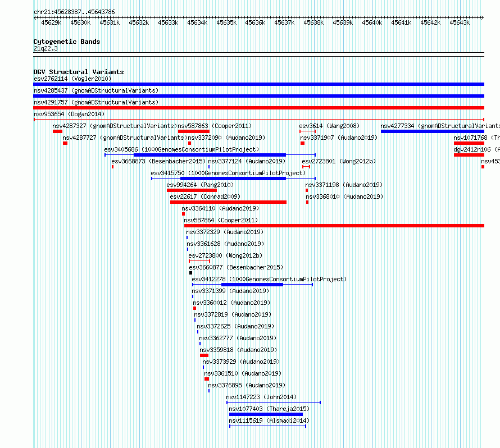This screenshot has width=500, height=448.
Task: Click nsv3364110 (Audano2019) label
Action: tap(220, 208)
